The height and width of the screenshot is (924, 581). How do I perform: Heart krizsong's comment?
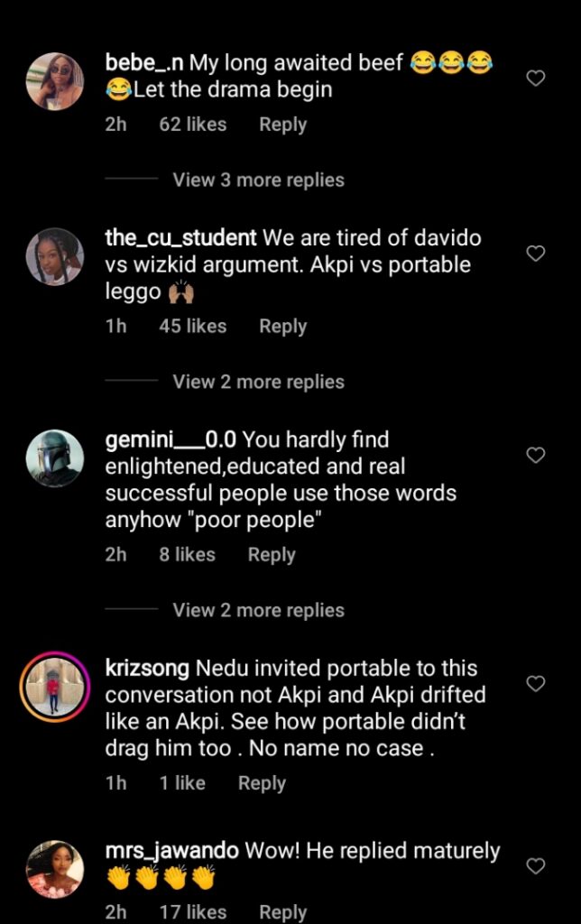[535, 684]
